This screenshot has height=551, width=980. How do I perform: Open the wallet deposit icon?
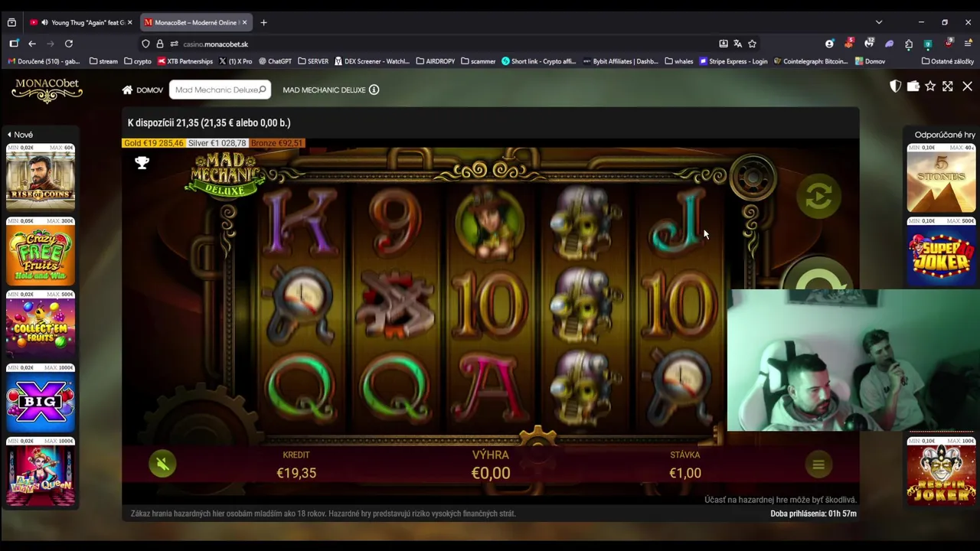(x=913, y=86)
